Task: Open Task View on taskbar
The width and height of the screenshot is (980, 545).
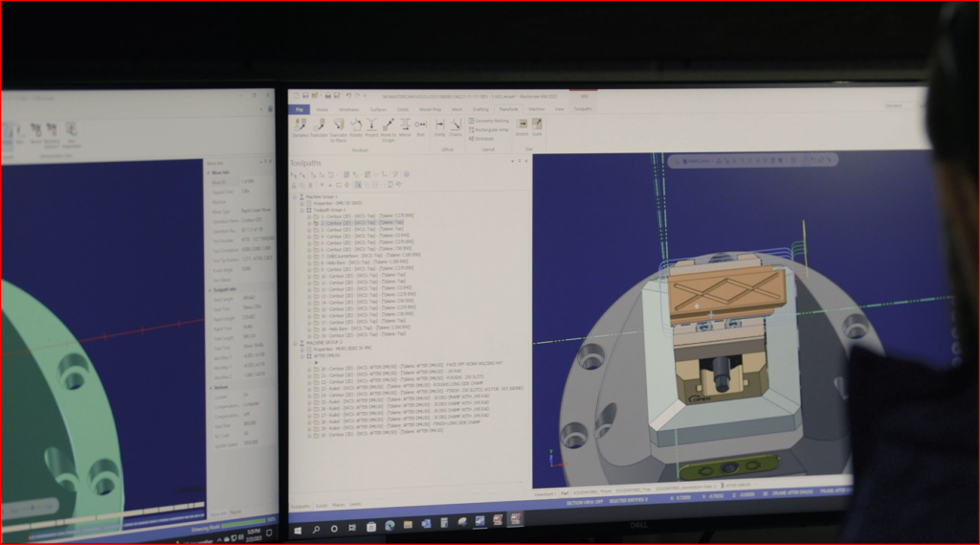Action: tap(352, 528)
